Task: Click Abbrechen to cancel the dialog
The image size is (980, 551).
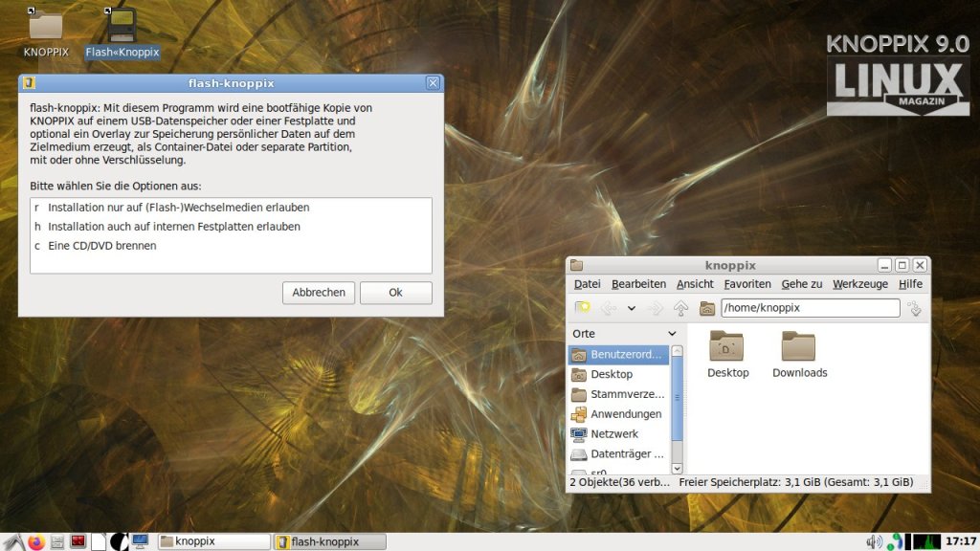Action: [318, 292]
